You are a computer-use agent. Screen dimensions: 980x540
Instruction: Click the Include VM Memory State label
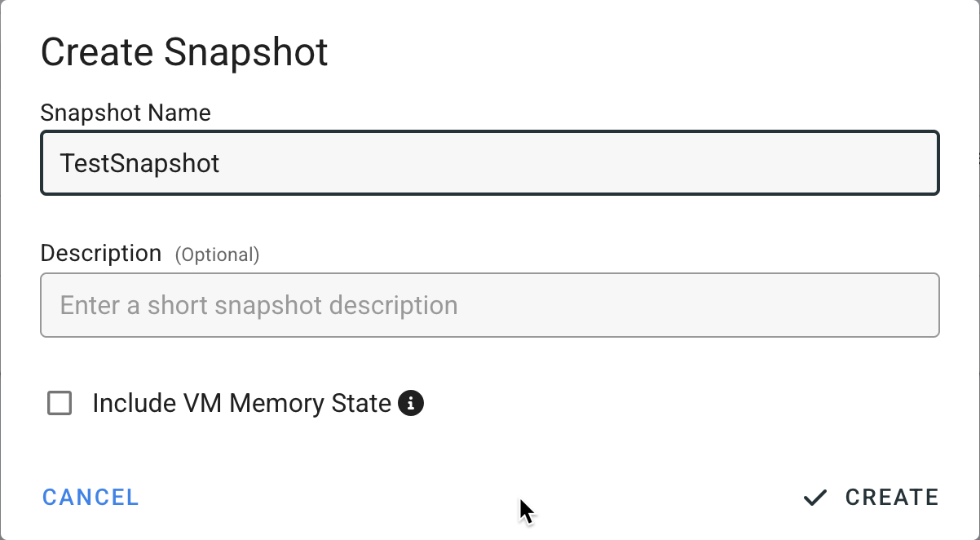point(241,403)
